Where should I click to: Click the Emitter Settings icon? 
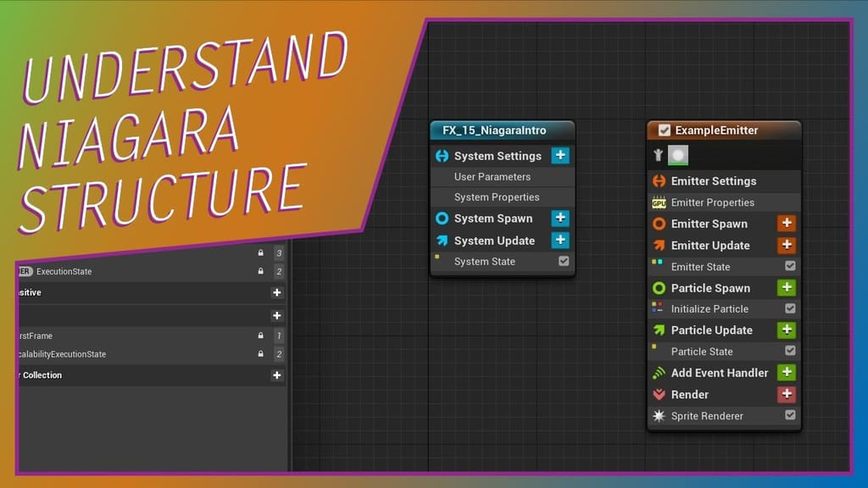point(659,181)
